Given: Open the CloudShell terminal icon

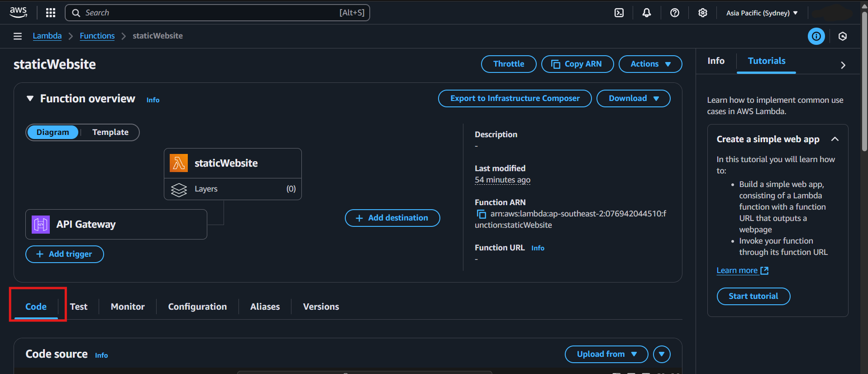Looking at the screenshot, I should 619,13.
